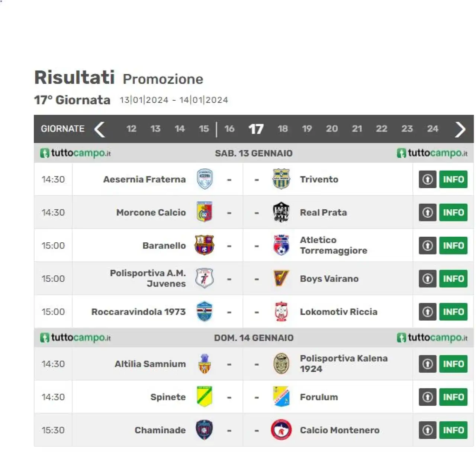Go to previous giornate with left chevron

pyautogui.click(x=99, y=130)
